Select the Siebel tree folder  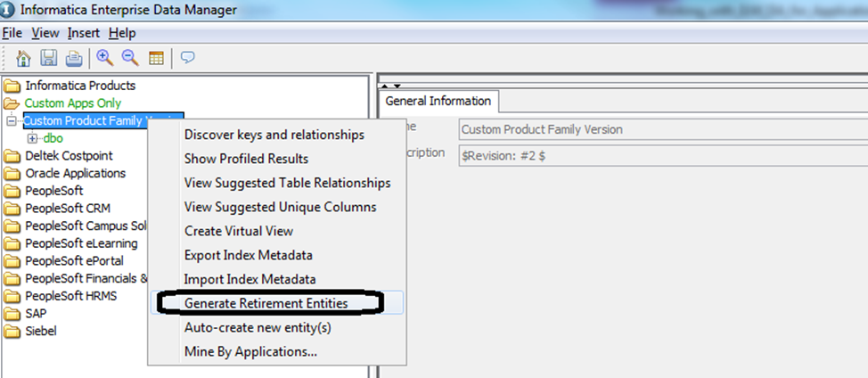[42, 331]
